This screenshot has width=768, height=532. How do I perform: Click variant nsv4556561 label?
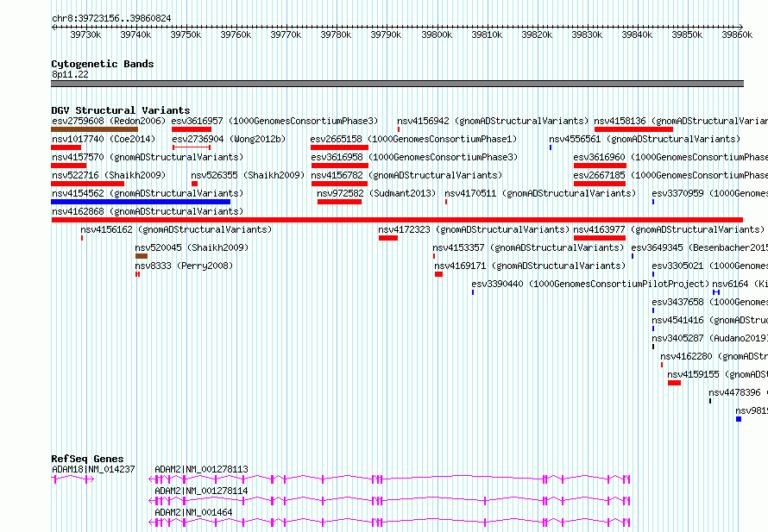[645, 139]
